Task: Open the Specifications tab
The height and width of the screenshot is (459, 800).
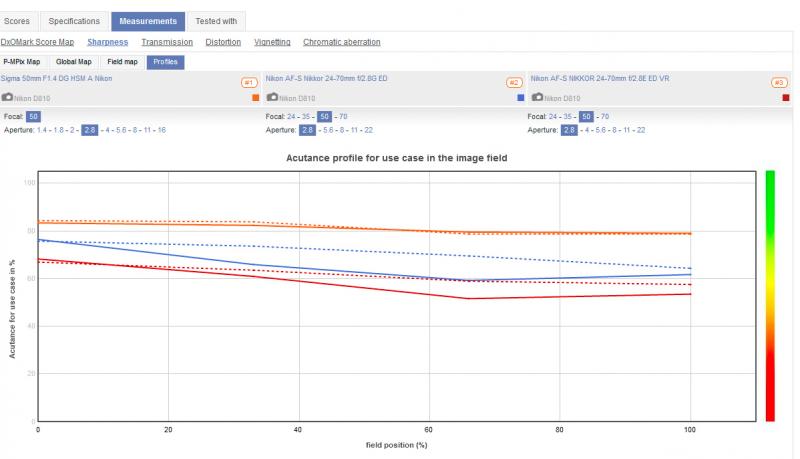Action: click(74, 21)
